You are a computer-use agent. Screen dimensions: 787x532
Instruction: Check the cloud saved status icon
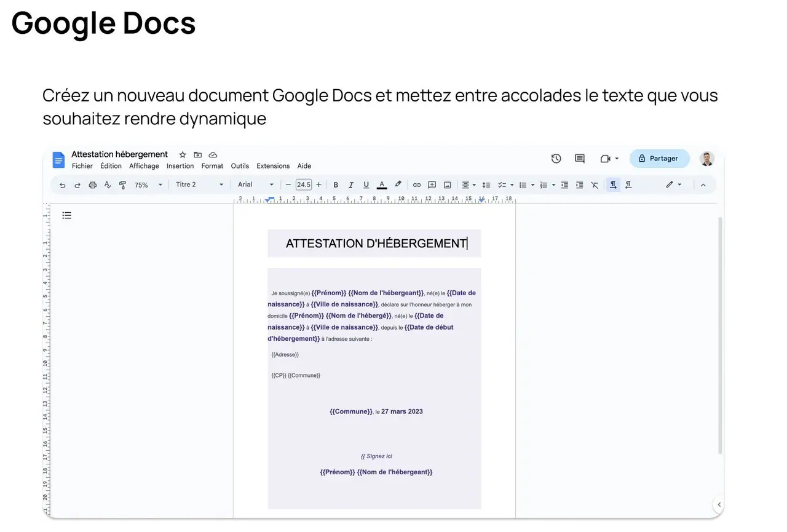(213, 155)
